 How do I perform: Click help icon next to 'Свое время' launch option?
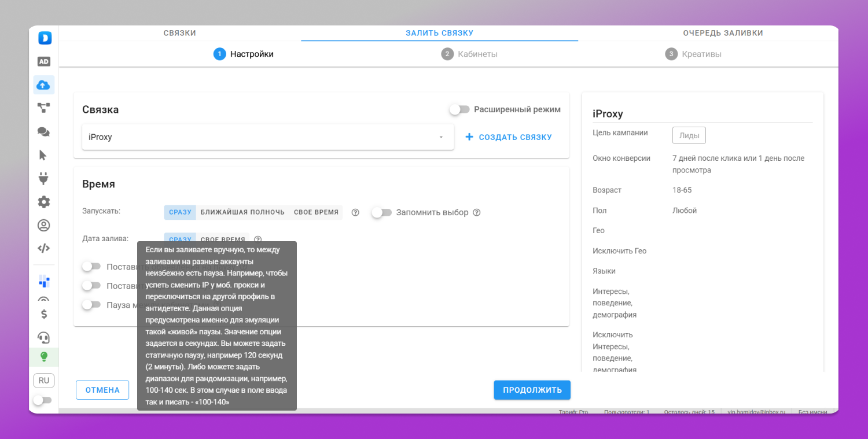355,212
